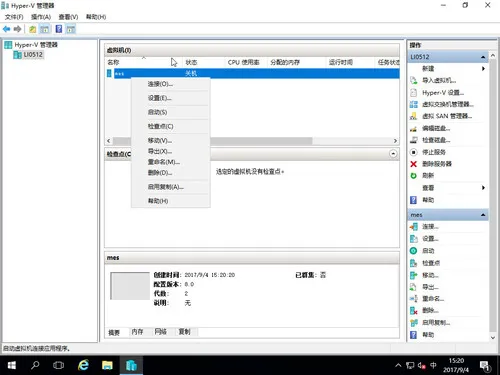Click the green 启动 (Start) icon under mes
The width and height of the screenshot is (500, 375).
click(x=413, y=251)
